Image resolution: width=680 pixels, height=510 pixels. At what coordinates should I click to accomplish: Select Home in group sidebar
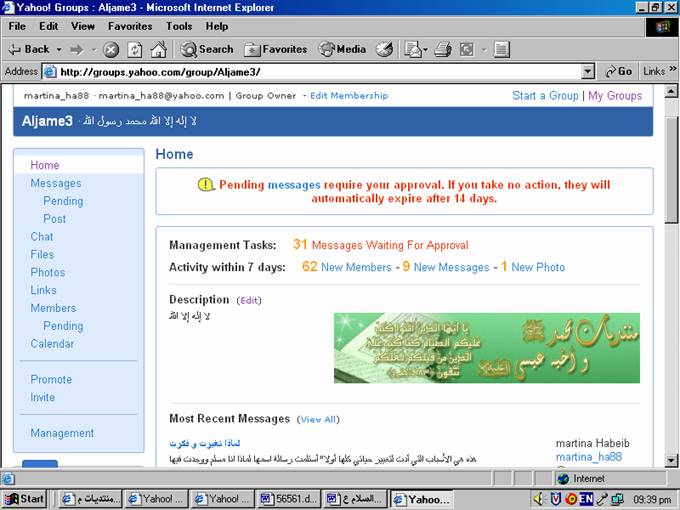click(45, 165)
